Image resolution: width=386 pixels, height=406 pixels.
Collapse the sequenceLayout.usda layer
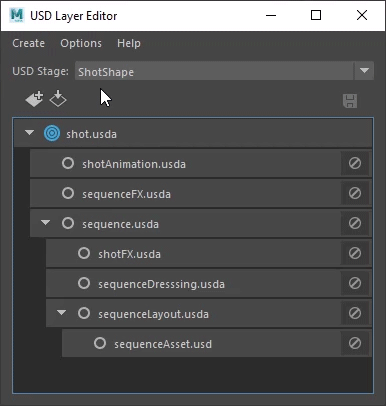pyautogui.click(x=61, y=313)
